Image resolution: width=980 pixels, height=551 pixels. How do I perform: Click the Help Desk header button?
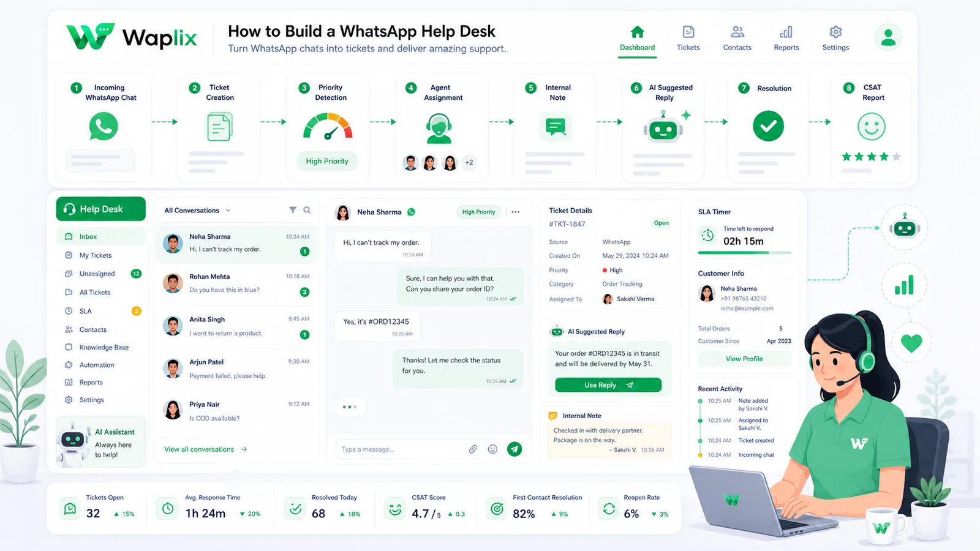point(101,209)
